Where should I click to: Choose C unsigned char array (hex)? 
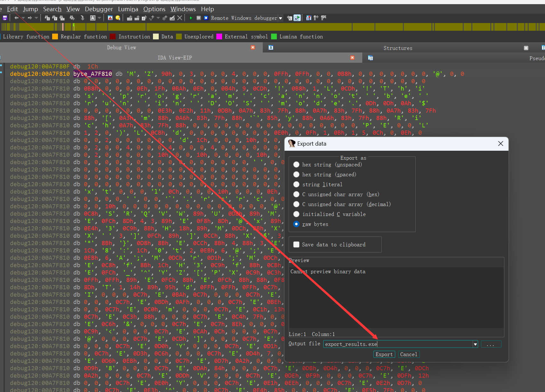point(296,194)
